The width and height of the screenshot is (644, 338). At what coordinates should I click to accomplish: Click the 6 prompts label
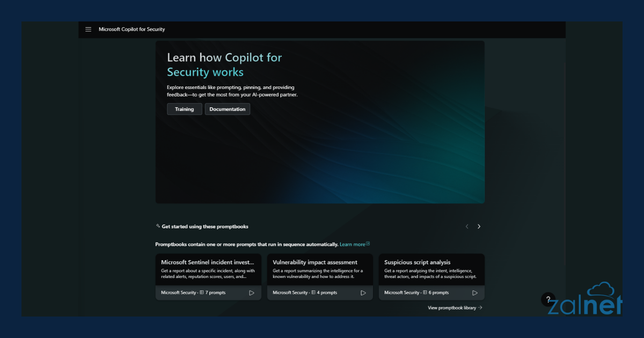436,293
